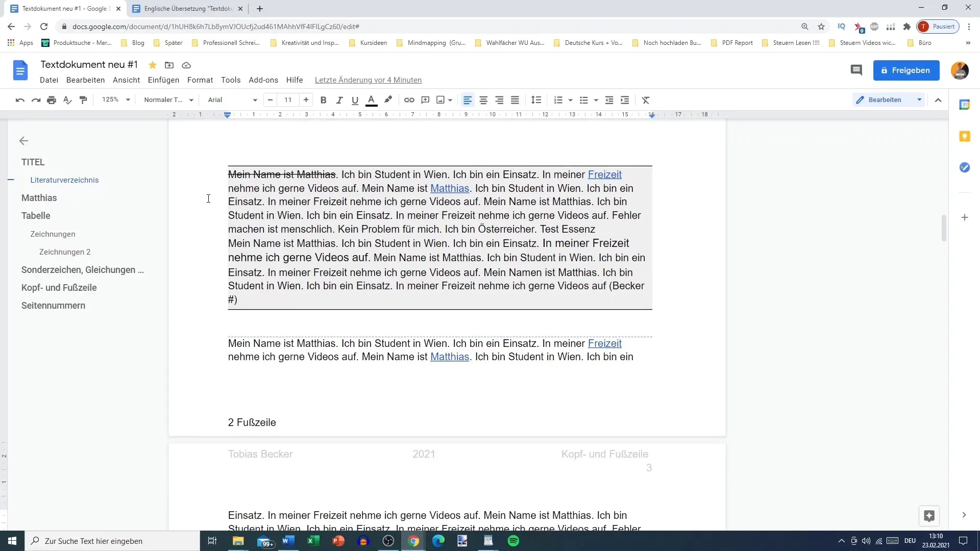Click the font size field showing 11
The image size is (980, 551).
(288, 100)
